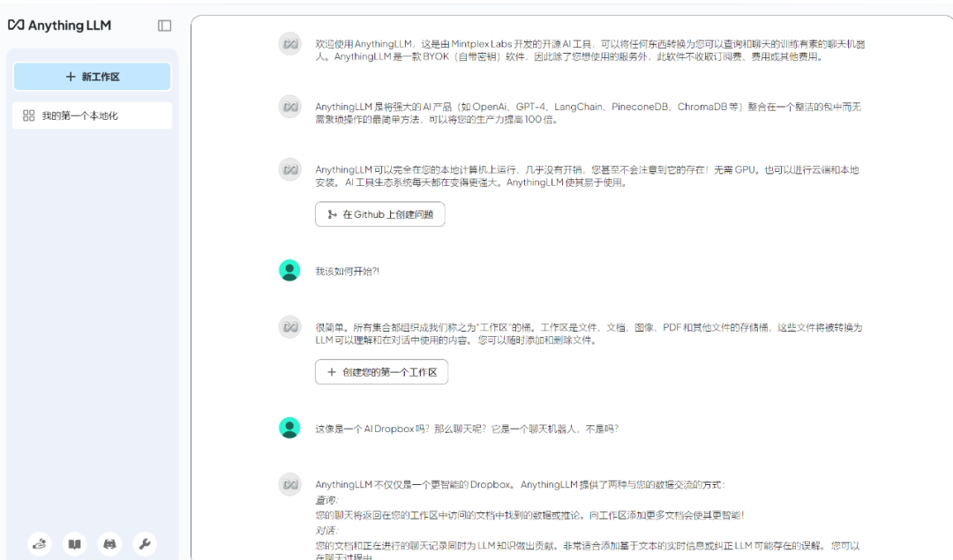
Task: Click the AnythingLLM logo in the sidebar
Action: (59, 26)
